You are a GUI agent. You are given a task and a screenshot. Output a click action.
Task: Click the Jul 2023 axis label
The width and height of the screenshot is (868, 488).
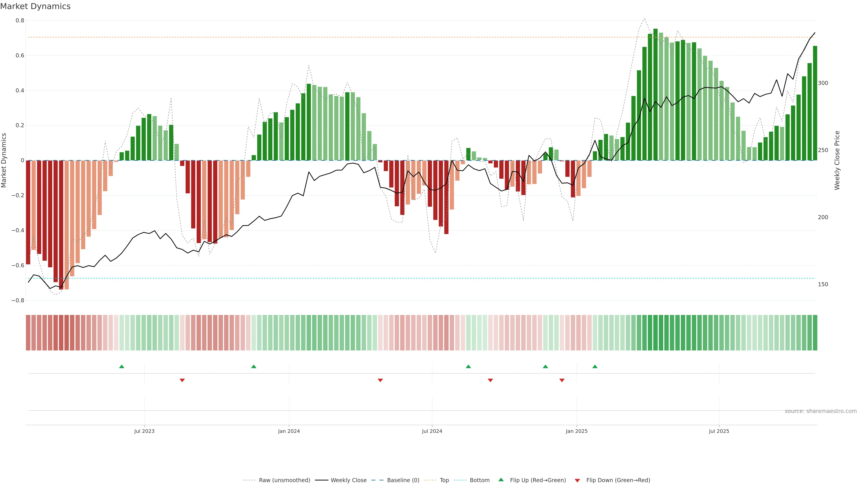pos(144,431)
